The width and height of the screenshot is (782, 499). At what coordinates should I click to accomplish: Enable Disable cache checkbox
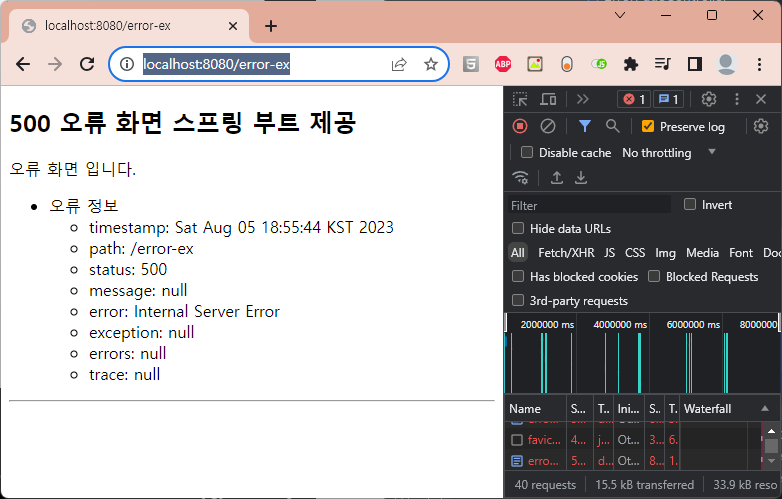(527, 152)
